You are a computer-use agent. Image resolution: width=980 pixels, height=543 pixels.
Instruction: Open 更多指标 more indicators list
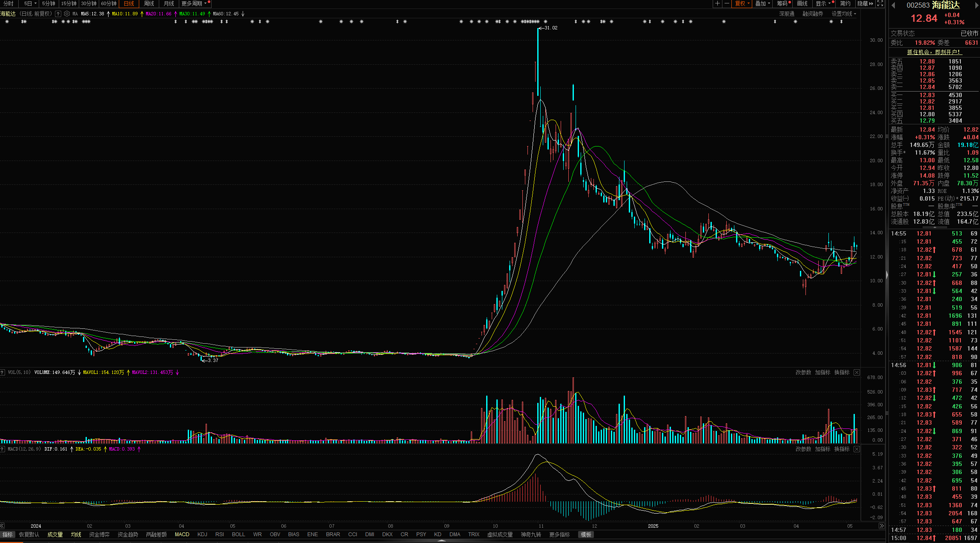(x=559, y=534)
